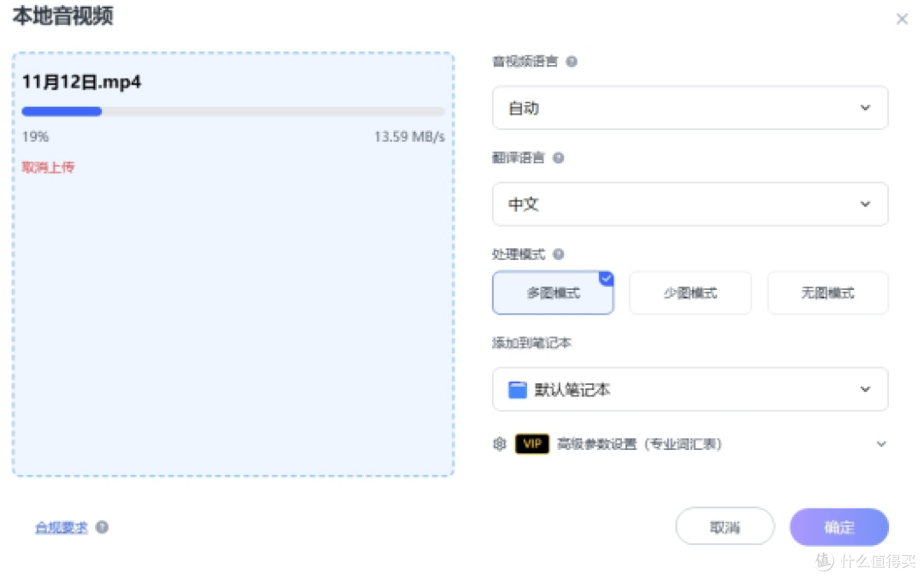Click 取消上传 to cancel the upload
Screen dimensions: 924x580
coord(48,168)
